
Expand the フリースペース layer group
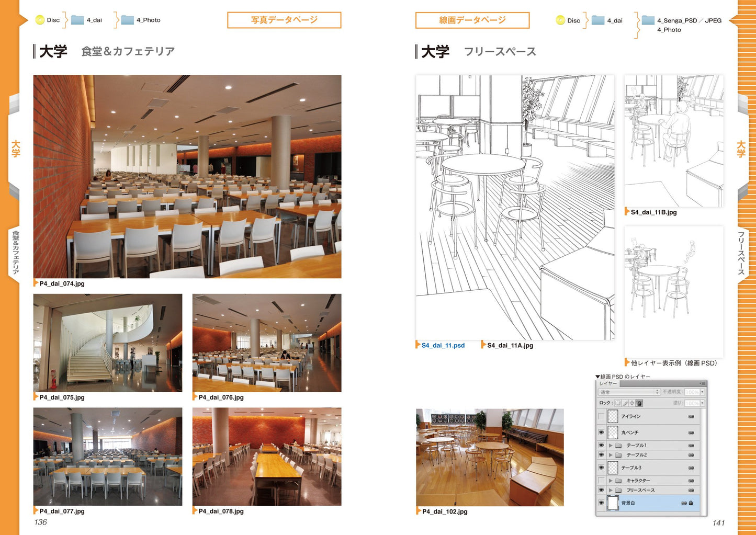tap(611, 490)
